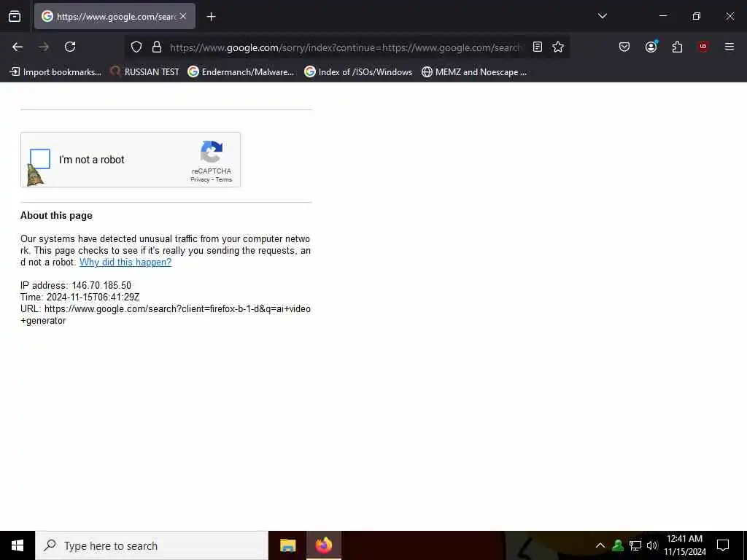Open uBlock Origin extension icon
The height and width of the screenshot is (560, 747).
click(703, 47)
